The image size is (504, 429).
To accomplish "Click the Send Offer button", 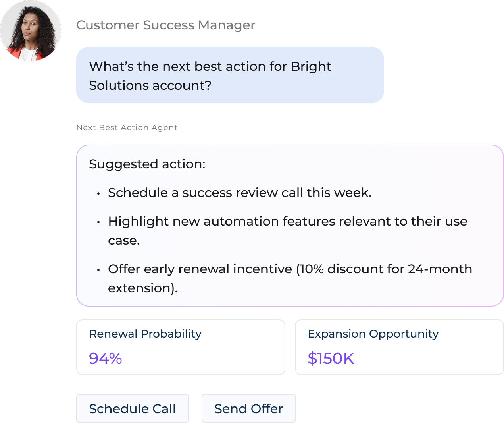I will pos(248,408).
